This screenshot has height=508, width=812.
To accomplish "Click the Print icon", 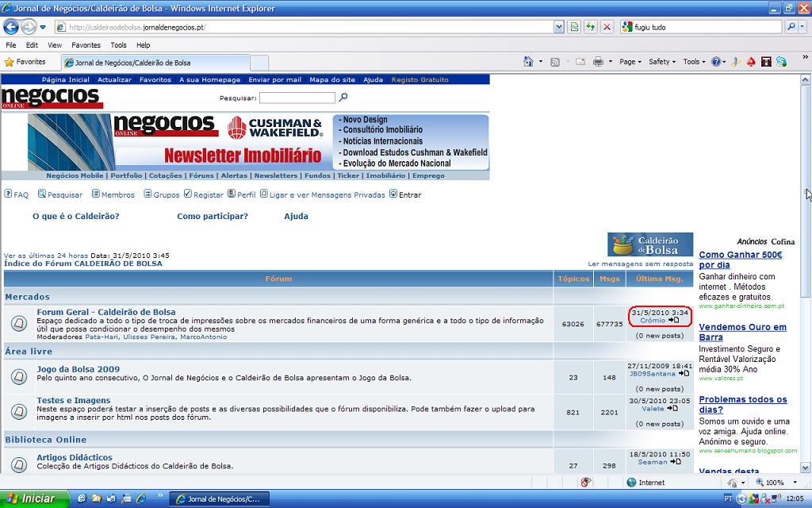I will tap(598, 62).
